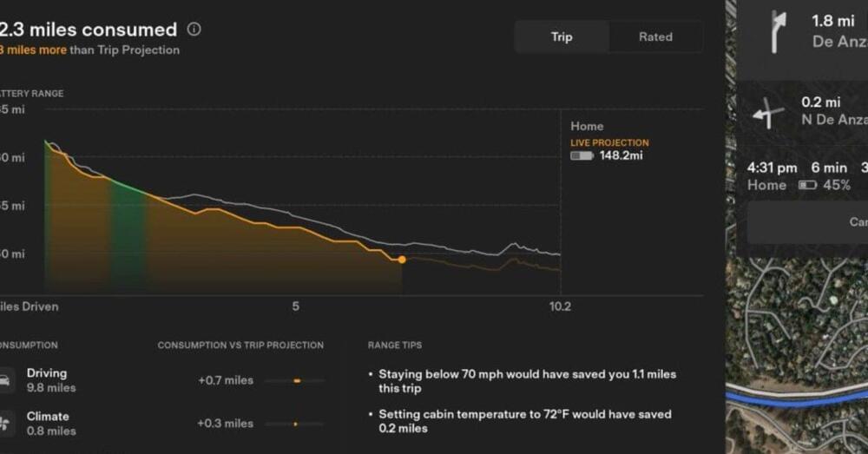Tap the 4:31 pm arrival time
Viewport: 868px width, 454px height.
pyautogui.click(x=772, y=168)
